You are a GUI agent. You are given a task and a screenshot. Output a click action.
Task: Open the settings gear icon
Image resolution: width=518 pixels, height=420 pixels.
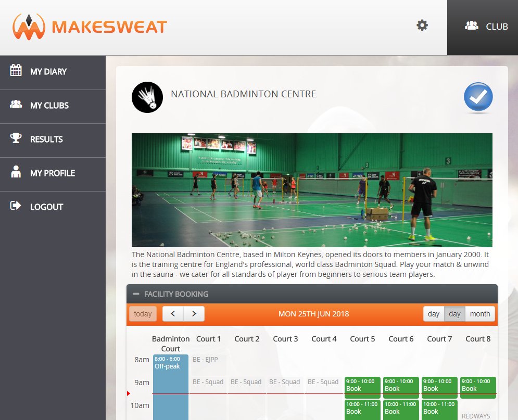[422, 25]
